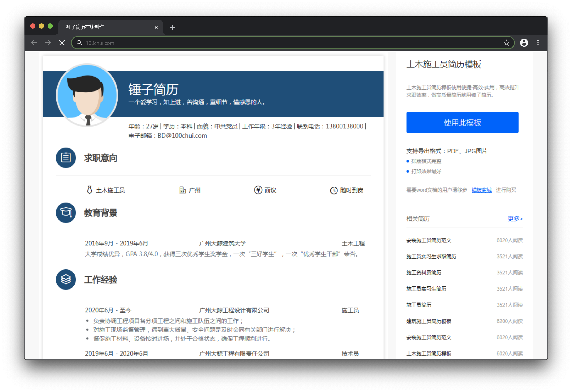Image resolution: width=572 pixels, height=392 pixels.
Task: Open 安装施工员简历范文 link below 建筑施工员简历模板
Action: (429, 337)
